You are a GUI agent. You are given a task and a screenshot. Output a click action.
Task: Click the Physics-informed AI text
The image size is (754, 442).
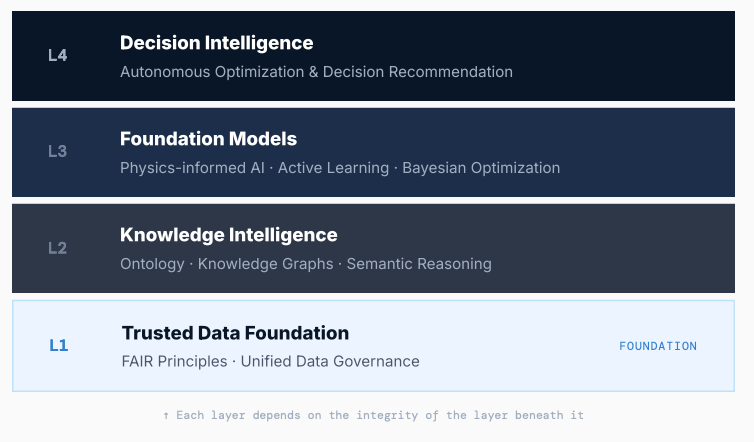pos(192,168)
